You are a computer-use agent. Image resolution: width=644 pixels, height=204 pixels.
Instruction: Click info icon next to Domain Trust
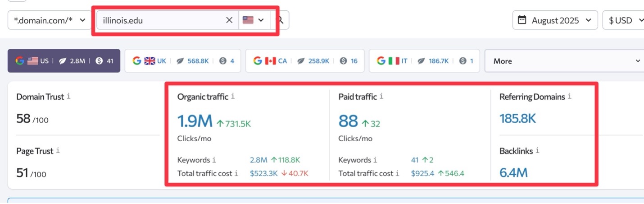point(68,97)
